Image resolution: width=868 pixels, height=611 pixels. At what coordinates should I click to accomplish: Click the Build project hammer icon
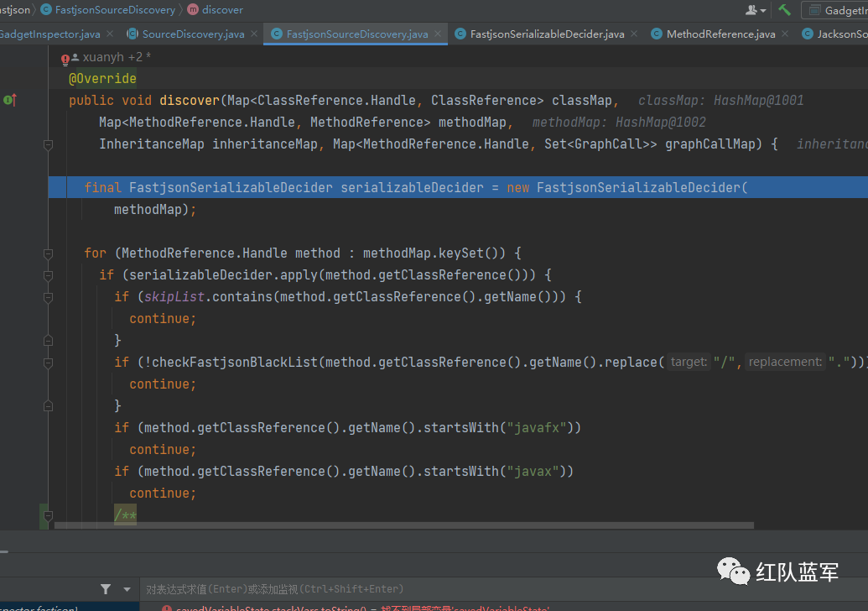click(x=784, y=9)
